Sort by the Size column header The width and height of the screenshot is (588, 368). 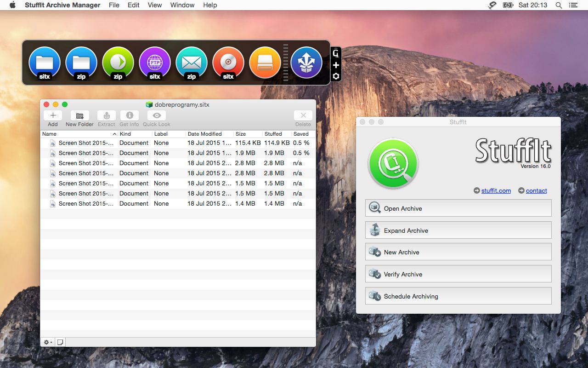pos(248,134)
